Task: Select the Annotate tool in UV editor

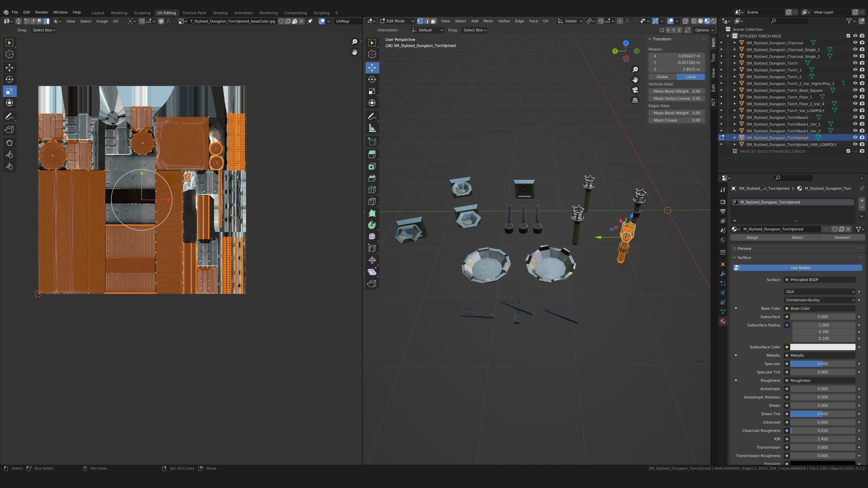Action: (x=9, y=117)
